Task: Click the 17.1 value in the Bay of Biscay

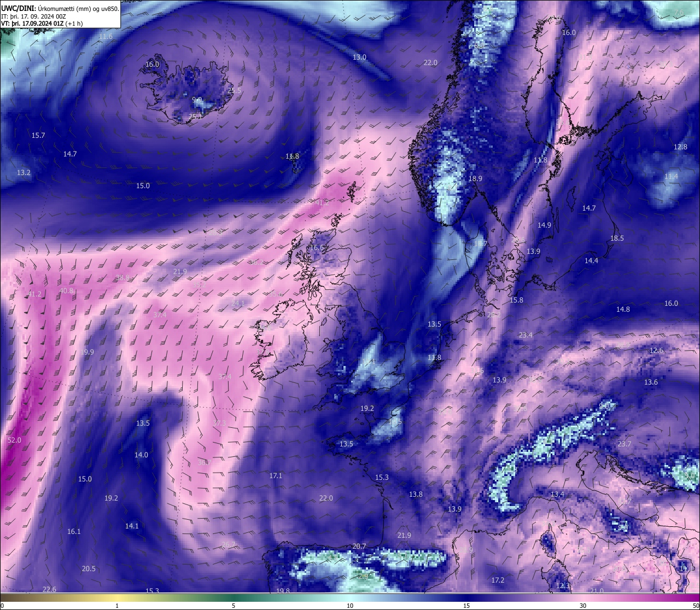Action: point(276,475)
